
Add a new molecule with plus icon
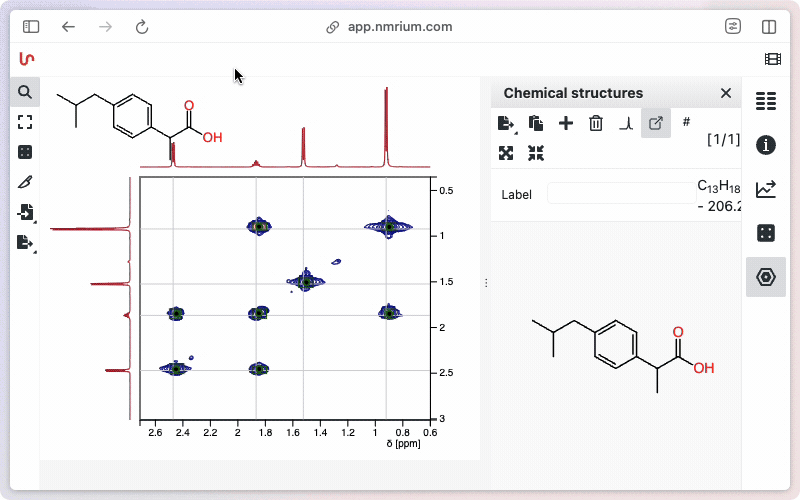pyautogui.click(x=566, y=123)
